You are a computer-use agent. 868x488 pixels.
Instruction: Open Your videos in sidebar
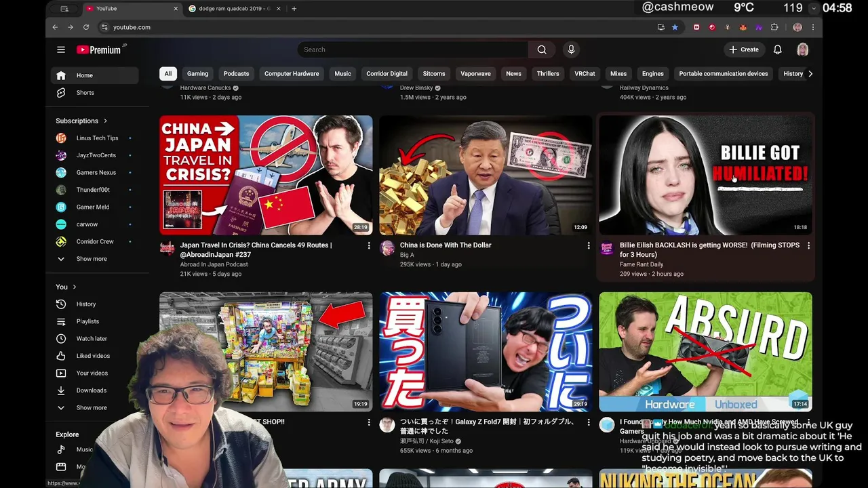(94, 373)
